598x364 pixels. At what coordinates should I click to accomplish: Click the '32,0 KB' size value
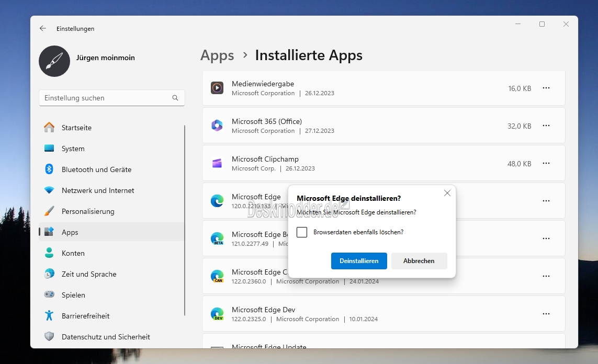click(x=519, y=126)
